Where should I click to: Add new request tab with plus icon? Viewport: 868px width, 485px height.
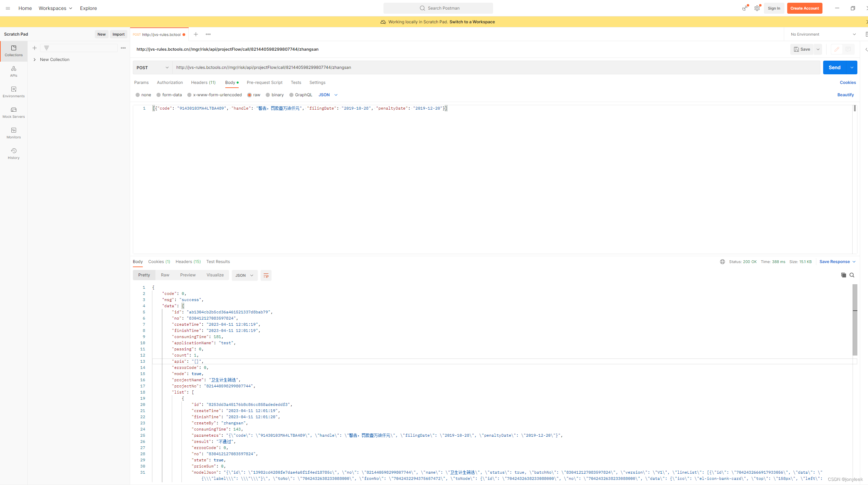tap(196, 34)
